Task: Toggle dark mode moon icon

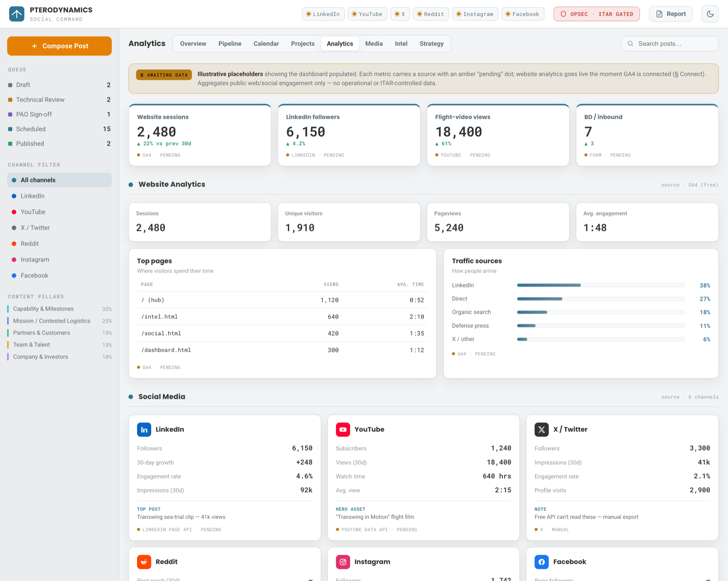Action: tap(710, 14)
